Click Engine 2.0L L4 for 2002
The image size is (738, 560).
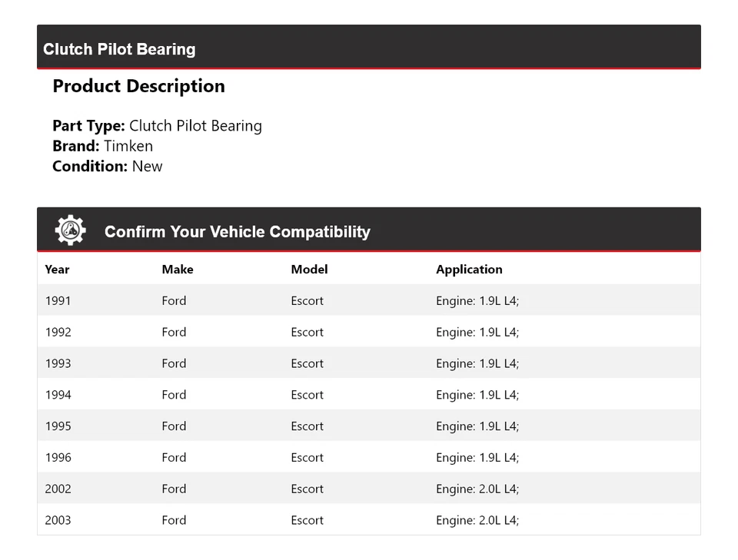(477, 489)
